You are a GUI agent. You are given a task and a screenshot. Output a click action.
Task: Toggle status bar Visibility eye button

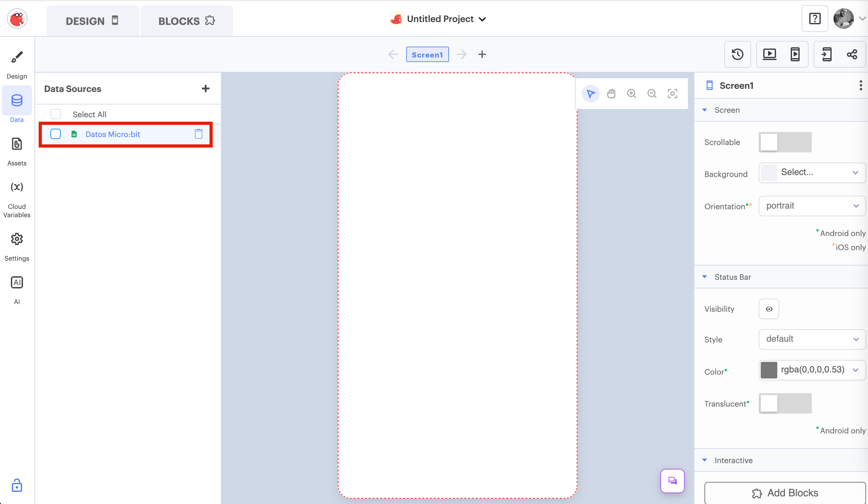(769, 309)
